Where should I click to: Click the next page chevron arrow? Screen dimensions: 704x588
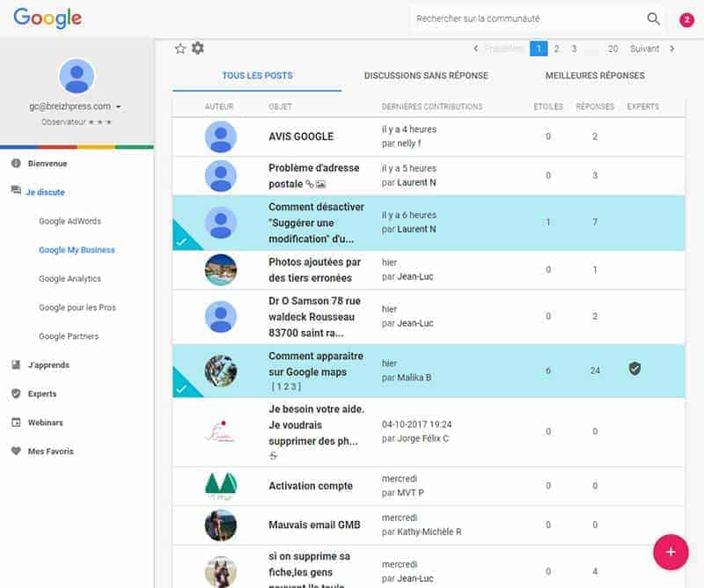pos(672,48)
